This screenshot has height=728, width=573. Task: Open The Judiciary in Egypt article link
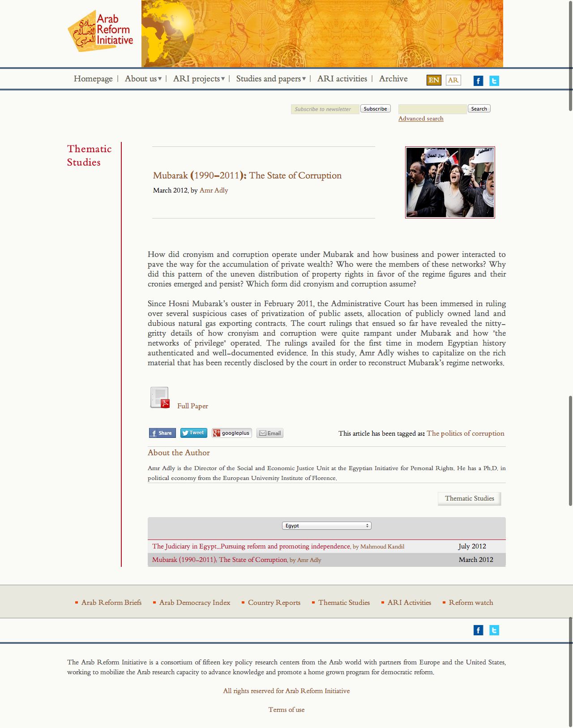coord(251,547)
